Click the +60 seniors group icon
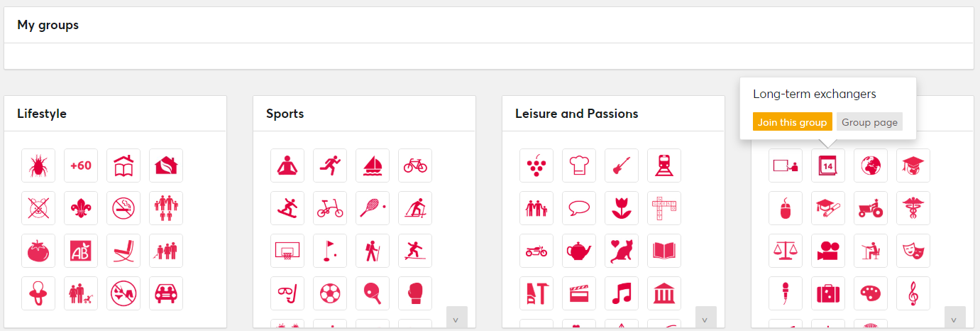 pyautogui.click(x=81, y=165)
